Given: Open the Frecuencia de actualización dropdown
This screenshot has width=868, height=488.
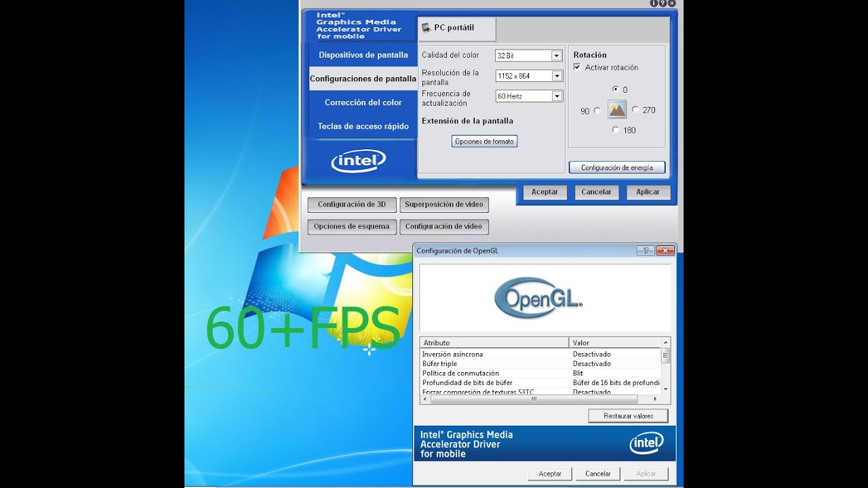Looking at the screenshot, I should pyautogui.click(x=529, y=96).
